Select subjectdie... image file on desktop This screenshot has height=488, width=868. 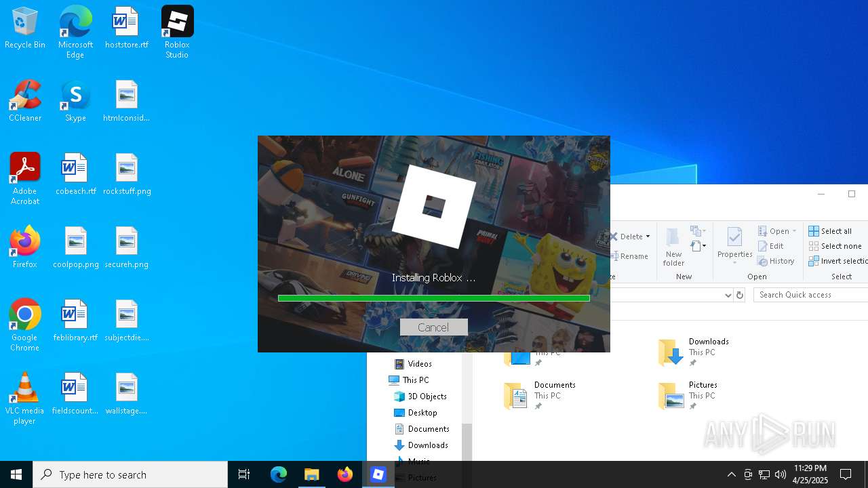[126, 321]
